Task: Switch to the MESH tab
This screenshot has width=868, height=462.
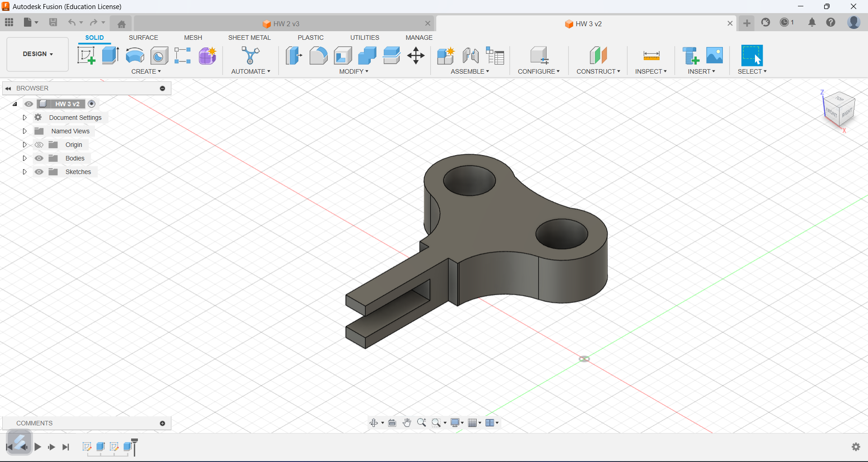Action: tap(193, 38)
